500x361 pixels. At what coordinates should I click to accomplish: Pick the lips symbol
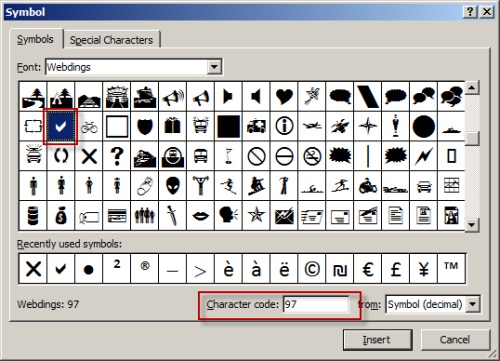pyautogui.click(x=200, y=216)
